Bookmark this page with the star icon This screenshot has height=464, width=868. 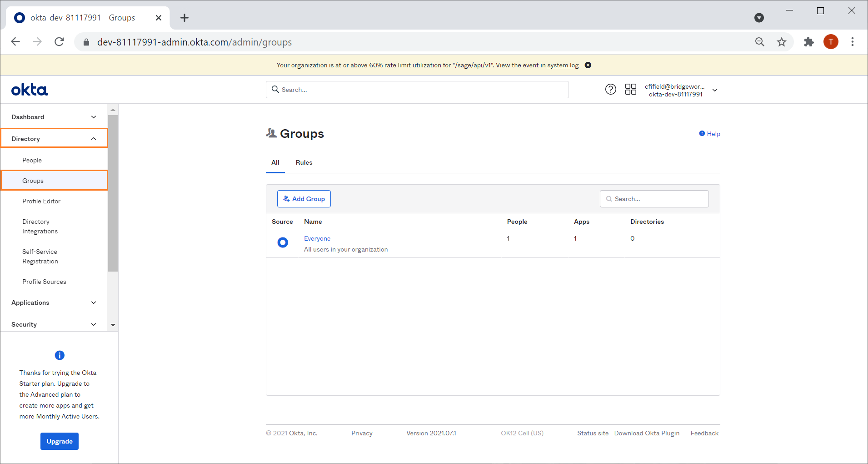click(782, 42)
